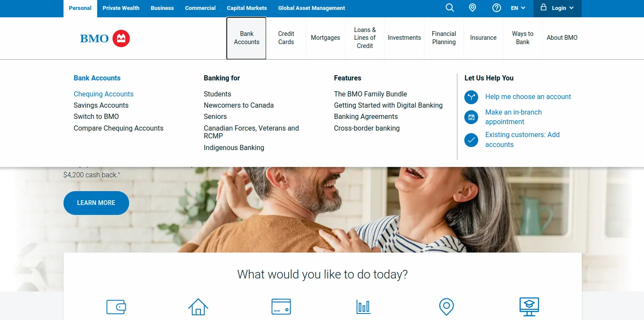Image resolution: width=644 pixels, height=320 pixels.
Task: Open Compare Chequing Accounts link
Action: click(x=119, y=128)
